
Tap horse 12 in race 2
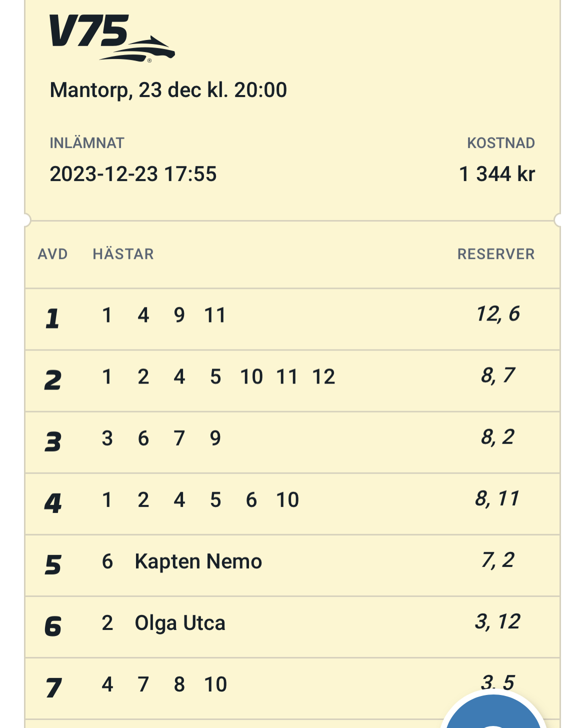pyautogui.click(x=323, y=376)
